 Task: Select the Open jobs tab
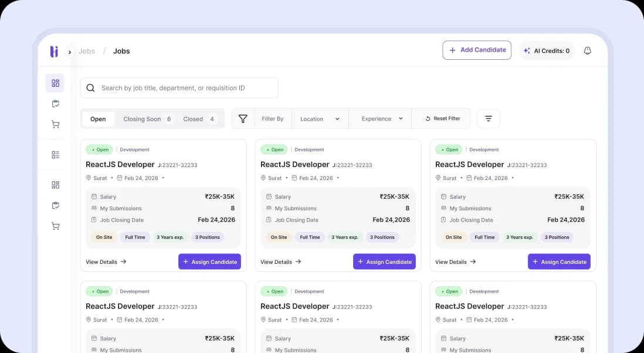pos(98,119)
